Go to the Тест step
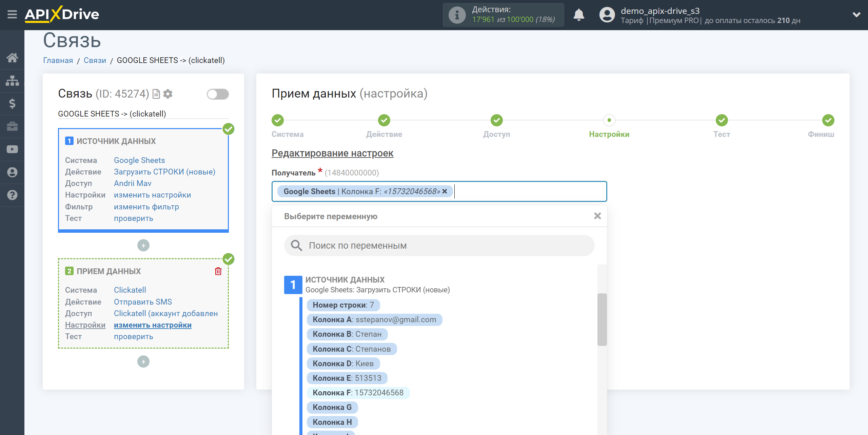 tap(722, 120)
